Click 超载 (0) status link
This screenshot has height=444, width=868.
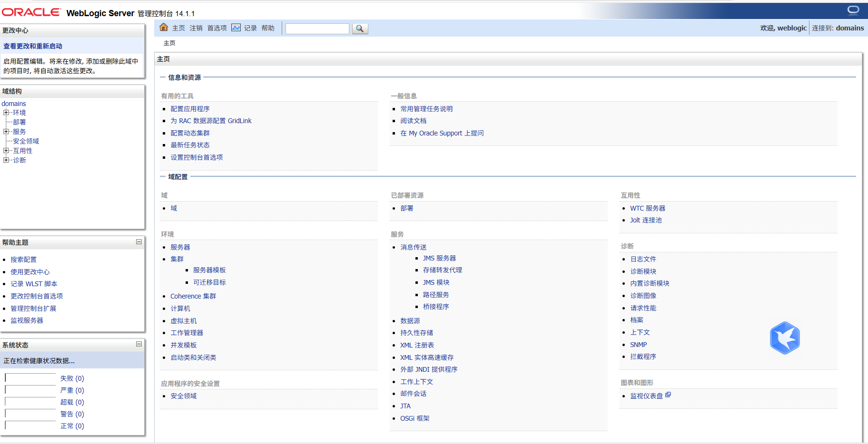(x=72, y=402)
